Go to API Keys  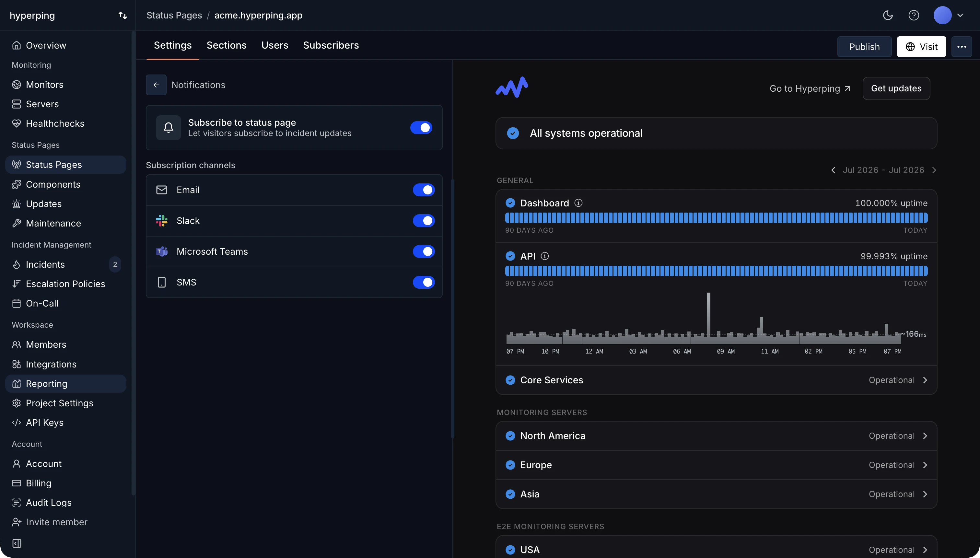pyautogui.click(x=65, y=422)
